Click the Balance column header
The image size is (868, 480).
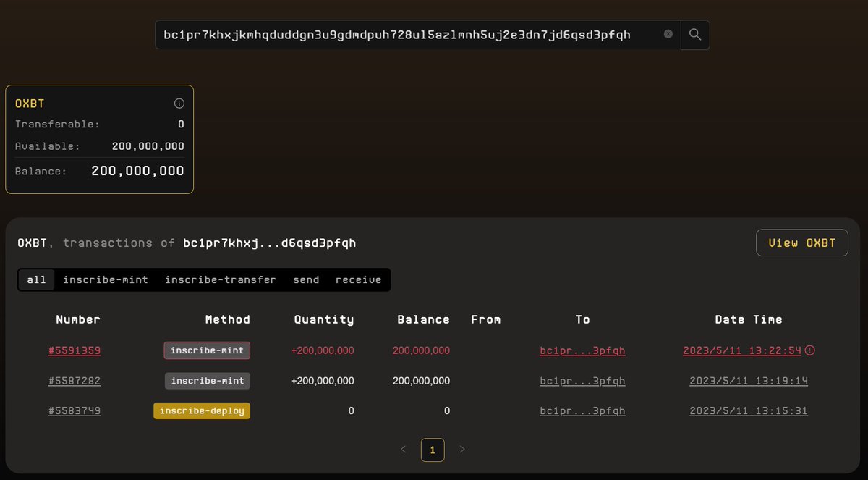coord(423,319)
